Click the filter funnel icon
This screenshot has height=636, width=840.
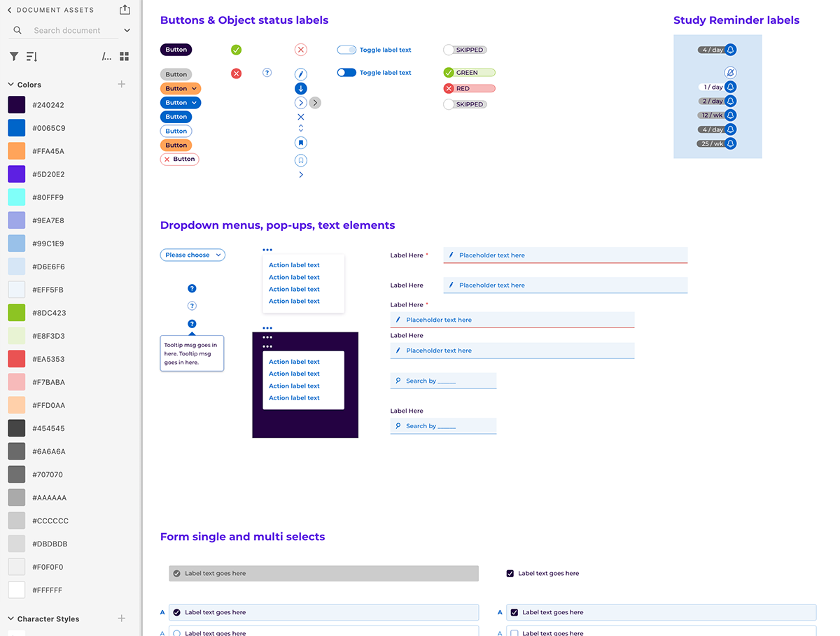[14, 57]
